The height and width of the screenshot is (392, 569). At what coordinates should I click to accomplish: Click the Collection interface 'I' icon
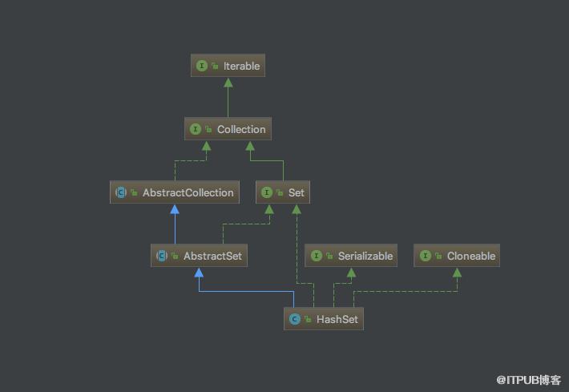tap(196, 129)
